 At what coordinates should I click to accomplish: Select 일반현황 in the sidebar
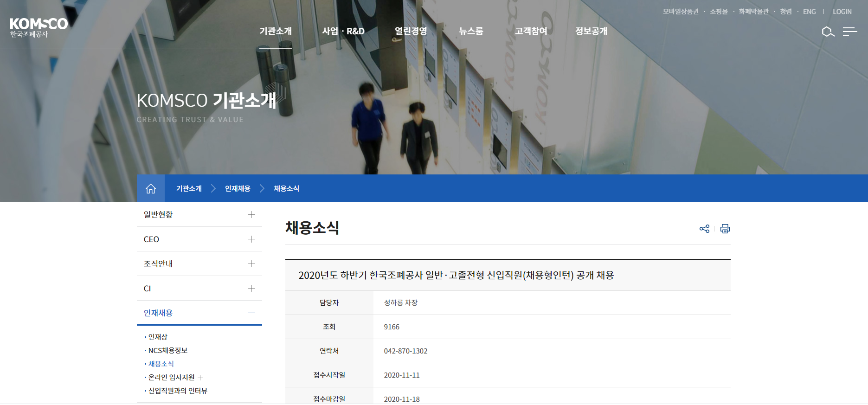click(158, 214)
